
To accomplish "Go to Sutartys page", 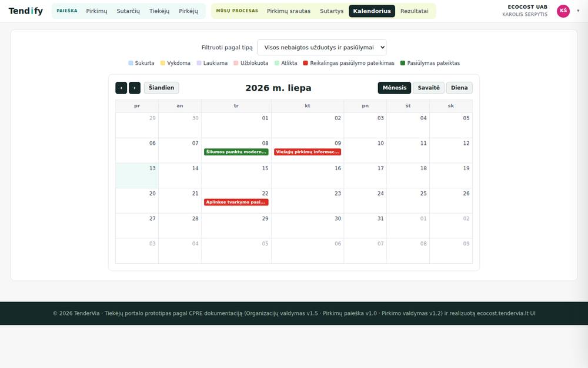I will (332, 11).
